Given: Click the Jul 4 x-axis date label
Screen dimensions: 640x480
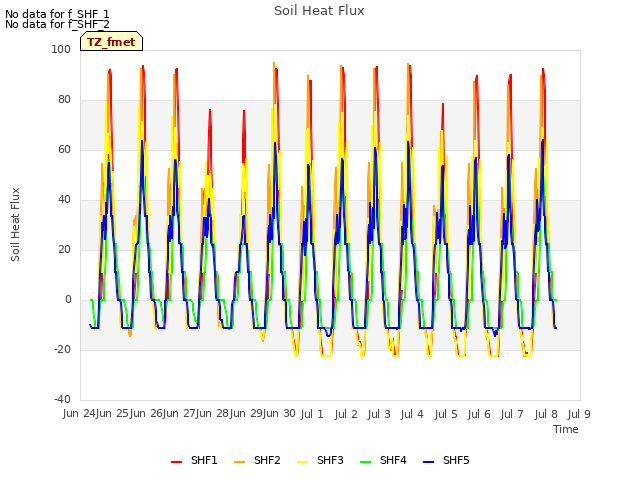Looking at the screenshot, I should tap(412, 415).
